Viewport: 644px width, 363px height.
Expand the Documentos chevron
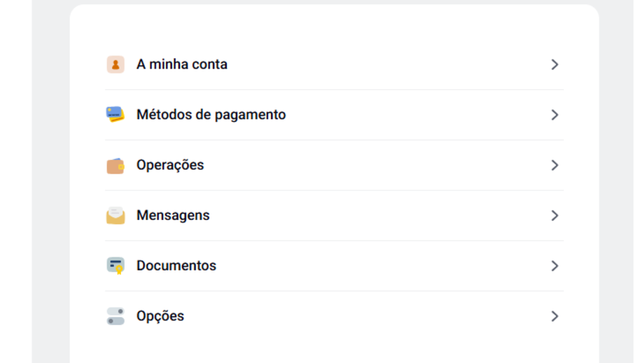pyautogui.click(x=554, y=266)
